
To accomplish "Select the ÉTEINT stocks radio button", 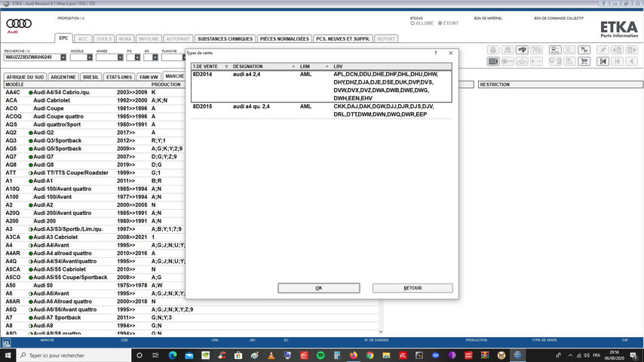I will pos(440,23).
